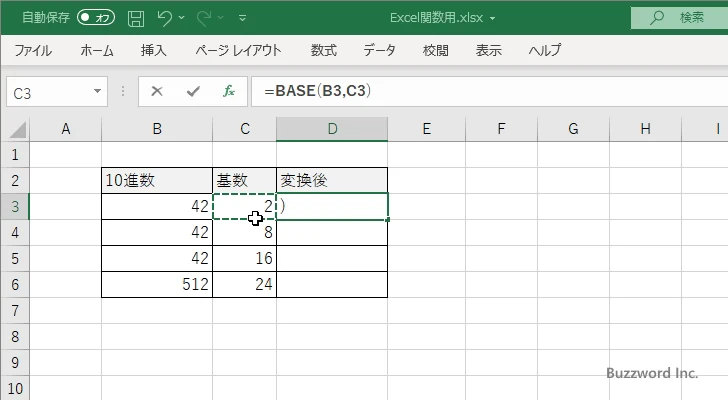Click cell B5 containing 42

(157, 258)
